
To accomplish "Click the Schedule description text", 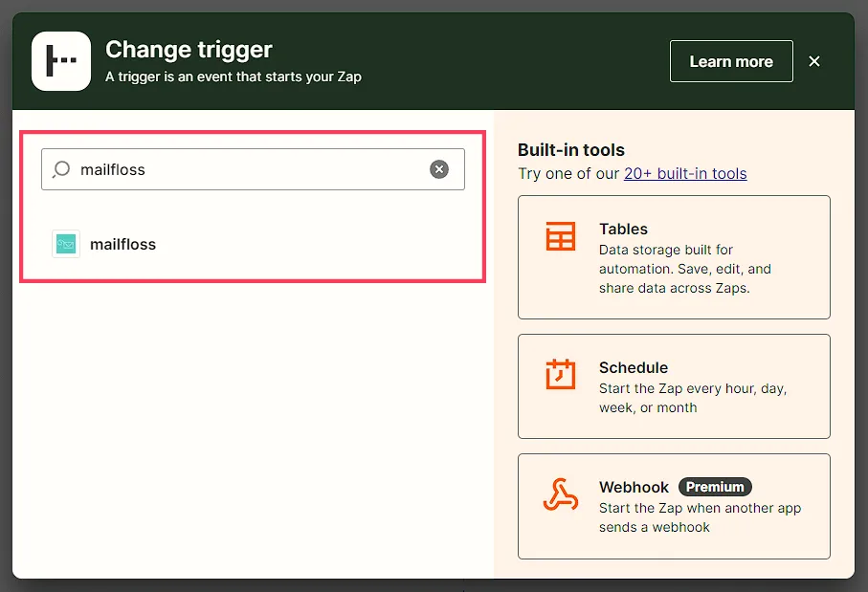I will coord(693,399).
